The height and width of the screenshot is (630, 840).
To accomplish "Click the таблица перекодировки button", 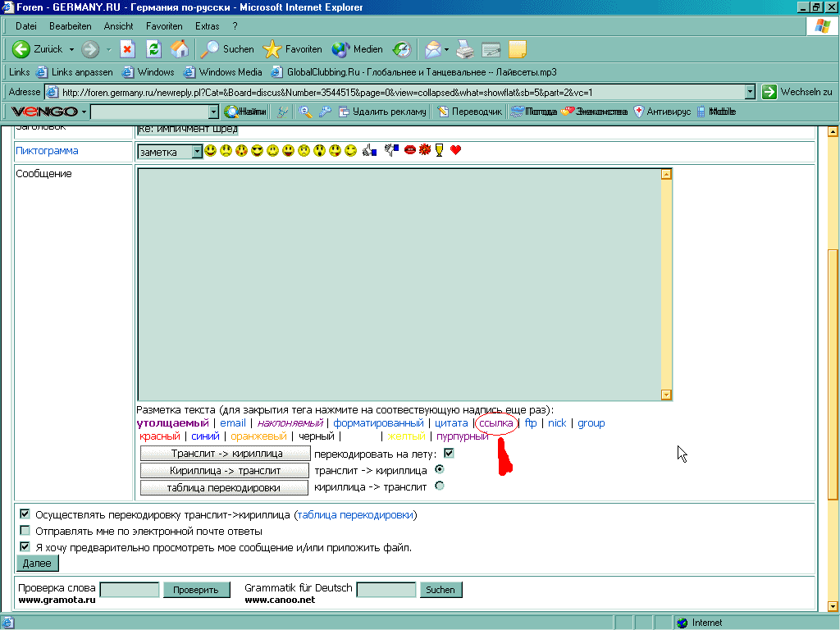I will (x=224, y=487).
